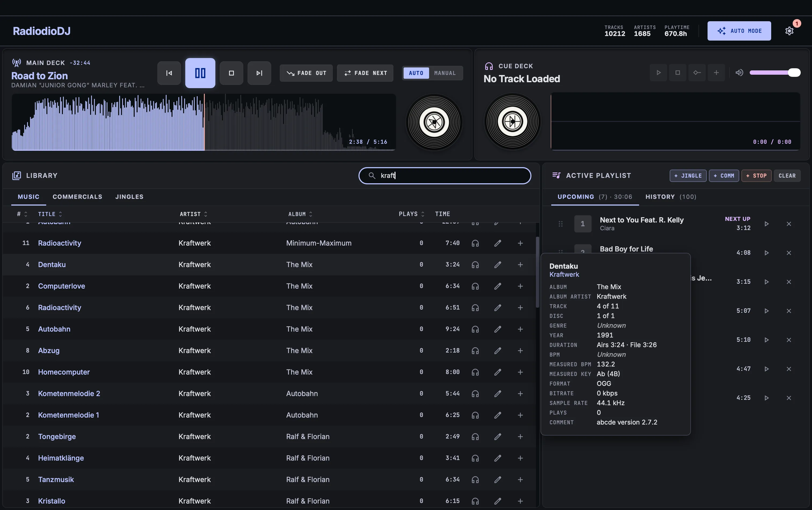Remove Next to You from playlist
The height and width of the screenshot is (510, 812).
(x=789, y=224)
